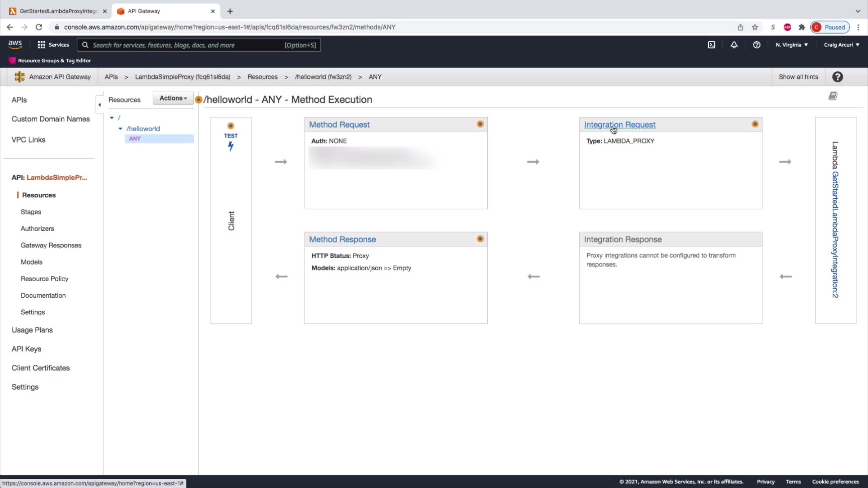The image size is (868, 488).
Task: Open Authorizers in the sidebar
Action: point(37,228)
